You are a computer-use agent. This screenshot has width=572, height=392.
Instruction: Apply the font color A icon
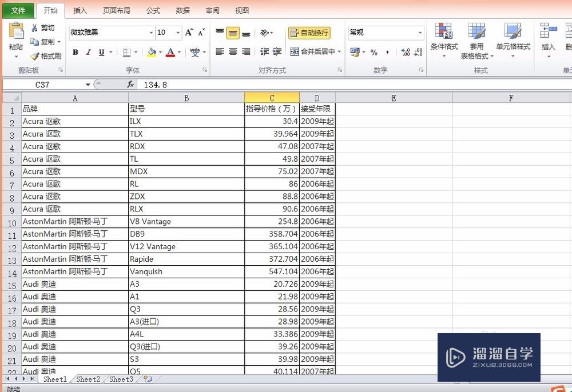pos(170,53)
